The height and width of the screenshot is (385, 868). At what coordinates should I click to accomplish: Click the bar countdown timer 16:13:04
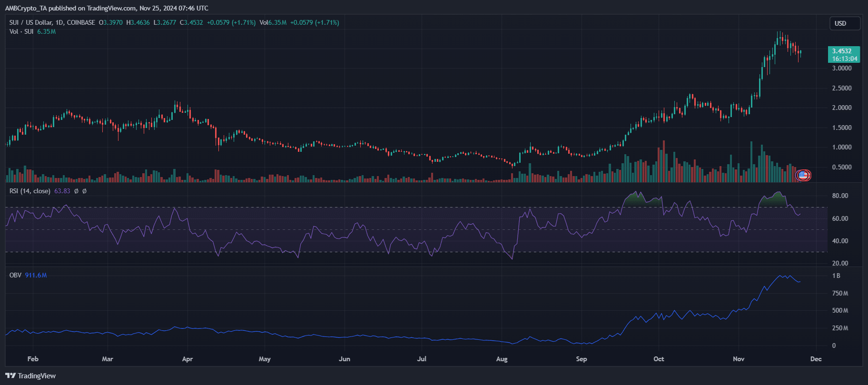tap(844, 59)
